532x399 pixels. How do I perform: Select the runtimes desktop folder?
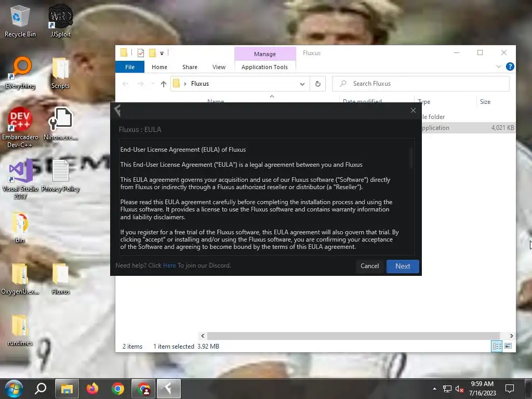20,330
